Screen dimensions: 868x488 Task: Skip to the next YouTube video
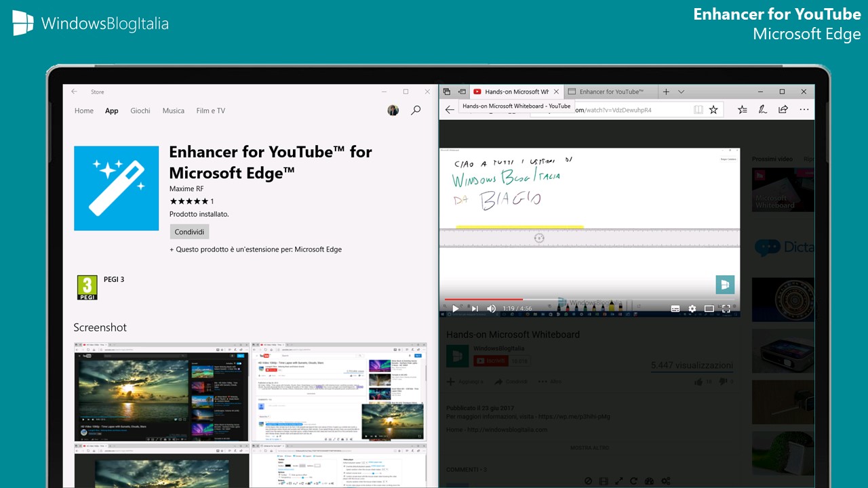tap(475, 308)
